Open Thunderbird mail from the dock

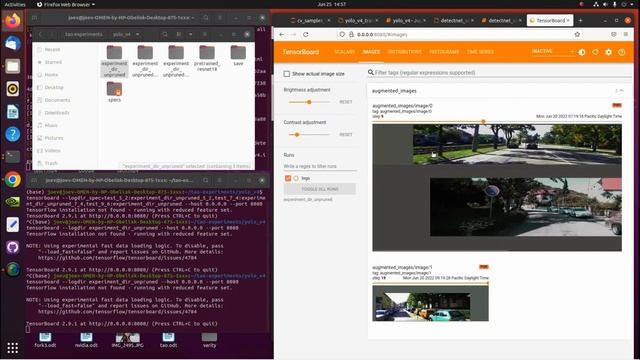coord(13,43)
